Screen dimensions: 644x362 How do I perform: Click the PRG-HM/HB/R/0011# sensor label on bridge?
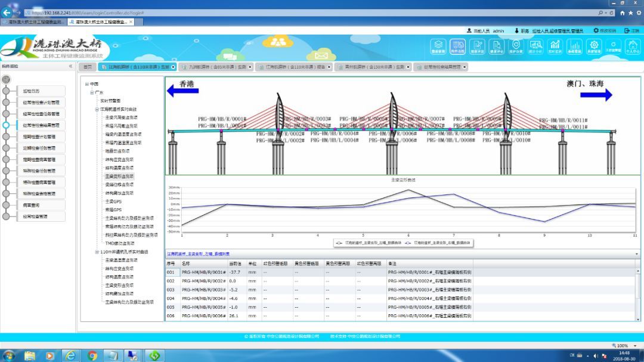coord(563,120)
